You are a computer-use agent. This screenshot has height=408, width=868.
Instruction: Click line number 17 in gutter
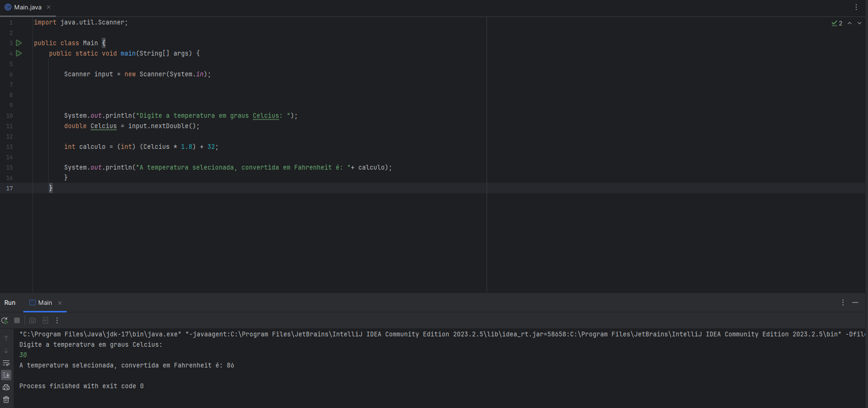click(9, 188)
